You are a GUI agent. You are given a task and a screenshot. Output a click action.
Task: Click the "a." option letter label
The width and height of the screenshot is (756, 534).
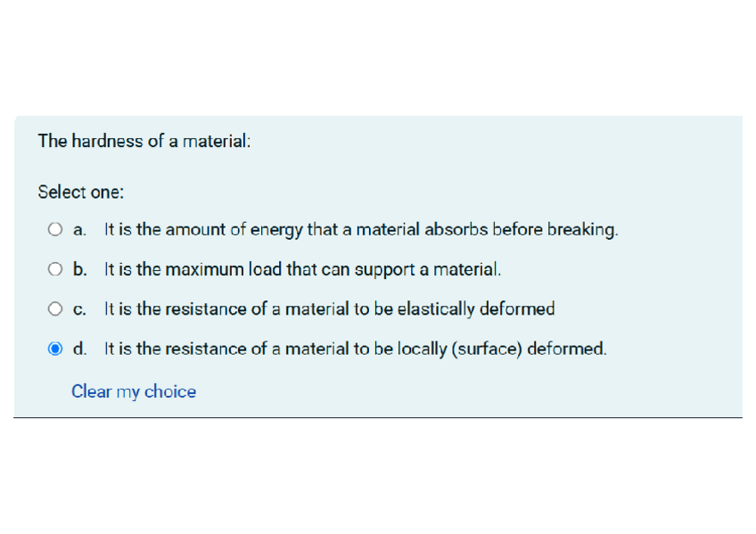click(x=79, y=230)
